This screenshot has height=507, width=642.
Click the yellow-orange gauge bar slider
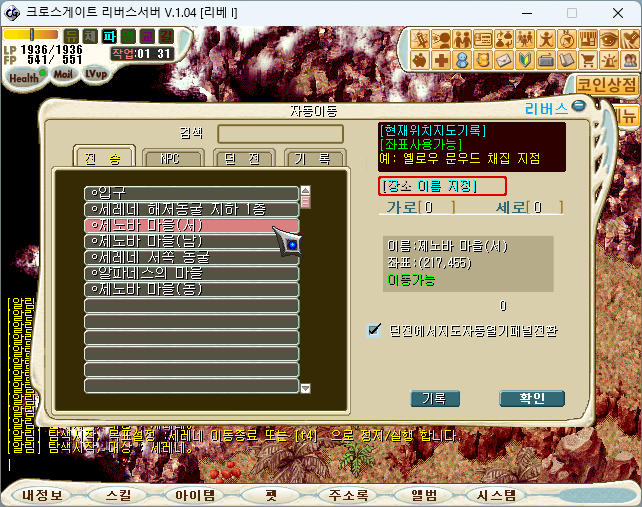[x=32, y=34]
